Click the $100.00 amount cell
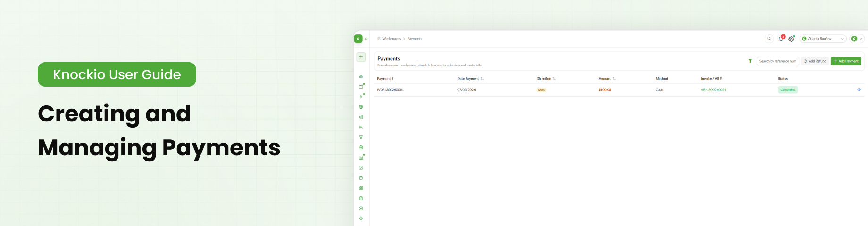868x226 pixels. 605,90
